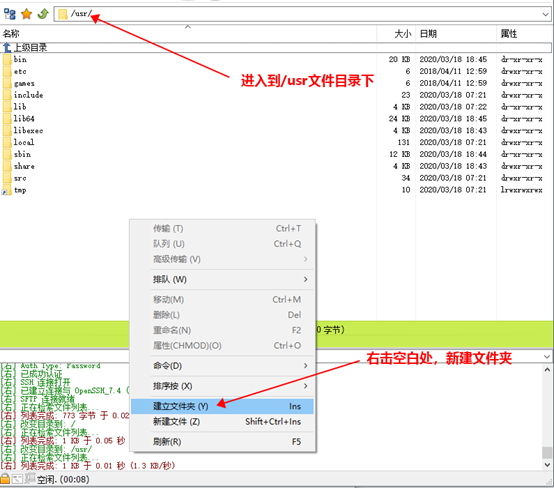Select the src folder icon

7,178
